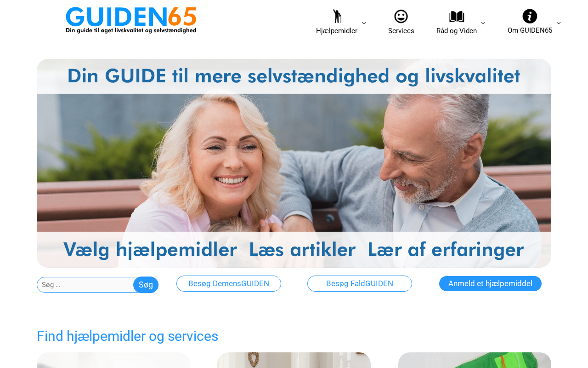This screenshot has width=588, height=368.
Task: Open the Råd og Viden menu label
Action: pyautogui.click(x=457, y=31)
